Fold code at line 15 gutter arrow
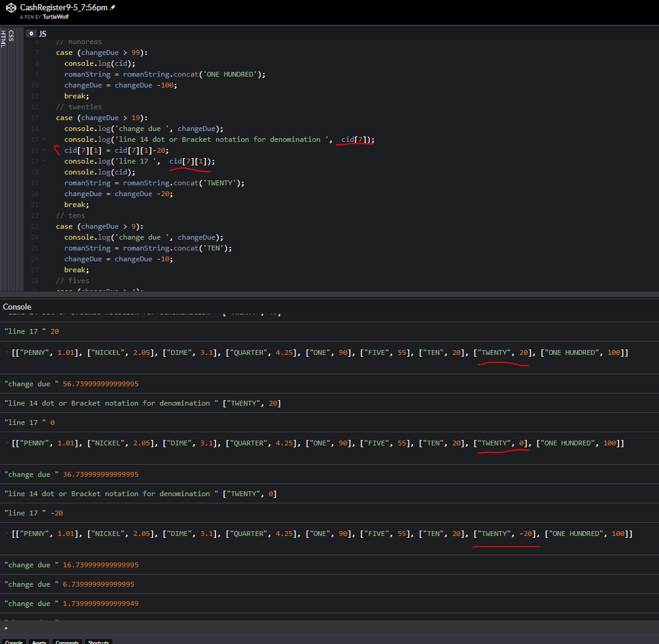This screenshot has height=644, width=659. point(43,140)
